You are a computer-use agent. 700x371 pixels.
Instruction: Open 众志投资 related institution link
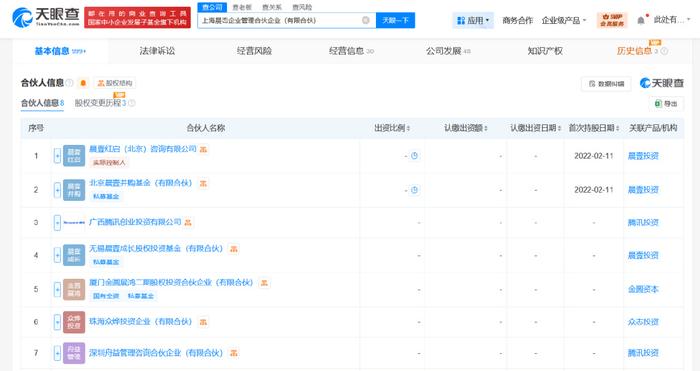point(643,322)
